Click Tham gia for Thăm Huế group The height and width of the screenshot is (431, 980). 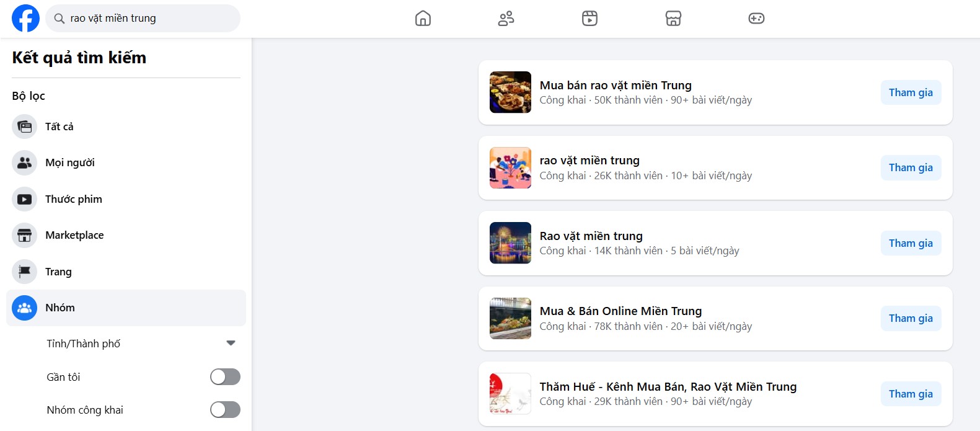[910, 393]
